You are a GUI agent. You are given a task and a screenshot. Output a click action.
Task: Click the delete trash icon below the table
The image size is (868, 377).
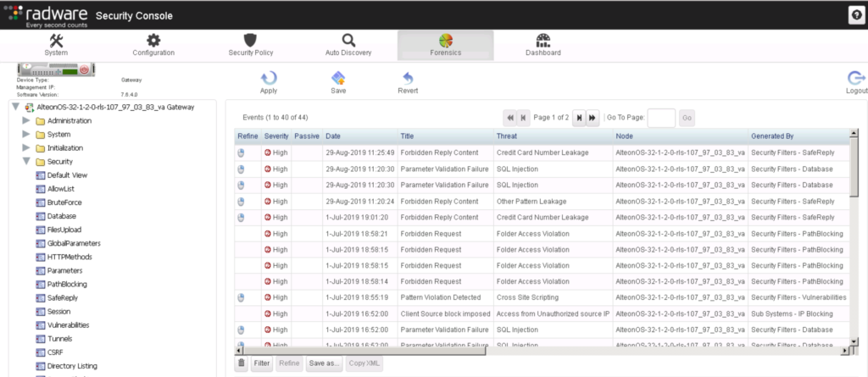[241, 363]
